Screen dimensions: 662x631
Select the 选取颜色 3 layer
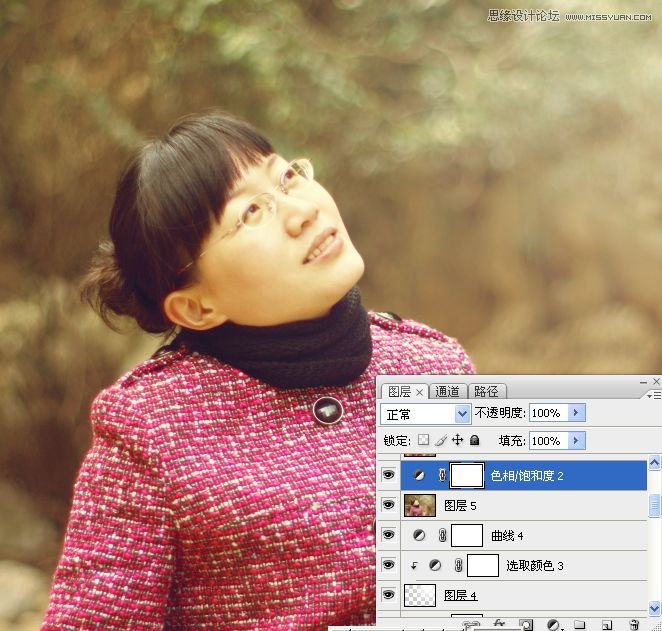[524, 566]
